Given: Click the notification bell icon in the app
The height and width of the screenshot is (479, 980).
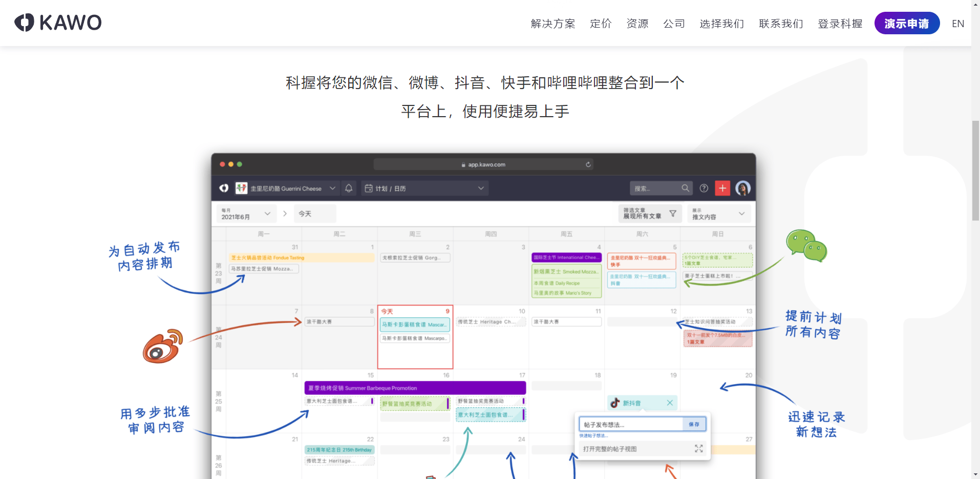Looking at the screenshot, I should pos(349,188).
